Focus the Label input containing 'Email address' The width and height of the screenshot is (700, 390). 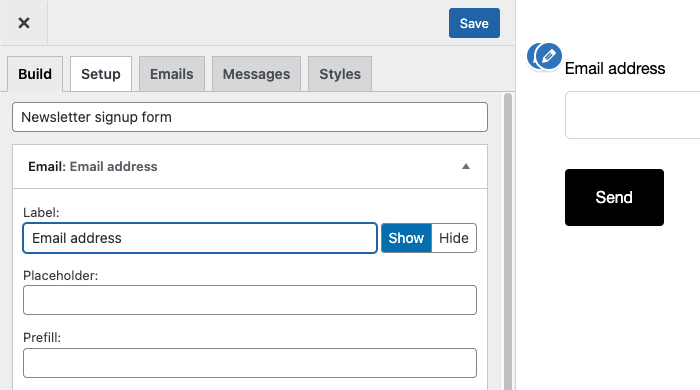(x=200, y=238)
